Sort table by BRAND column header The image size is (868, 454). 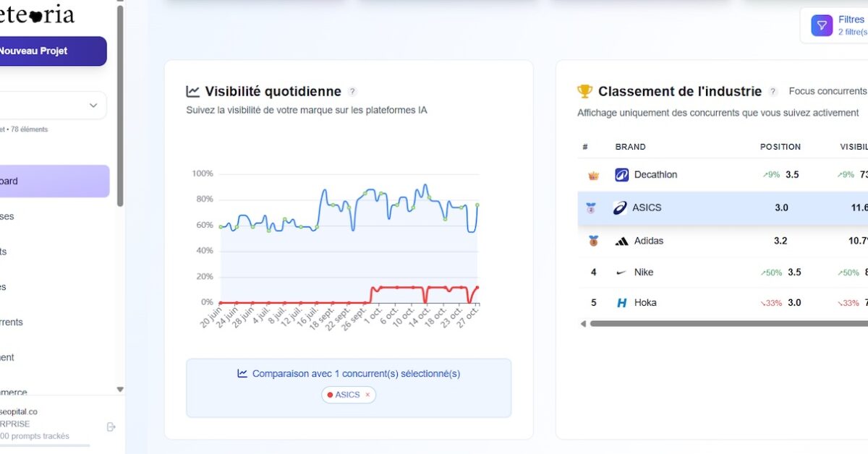click(x=630, y=147)
